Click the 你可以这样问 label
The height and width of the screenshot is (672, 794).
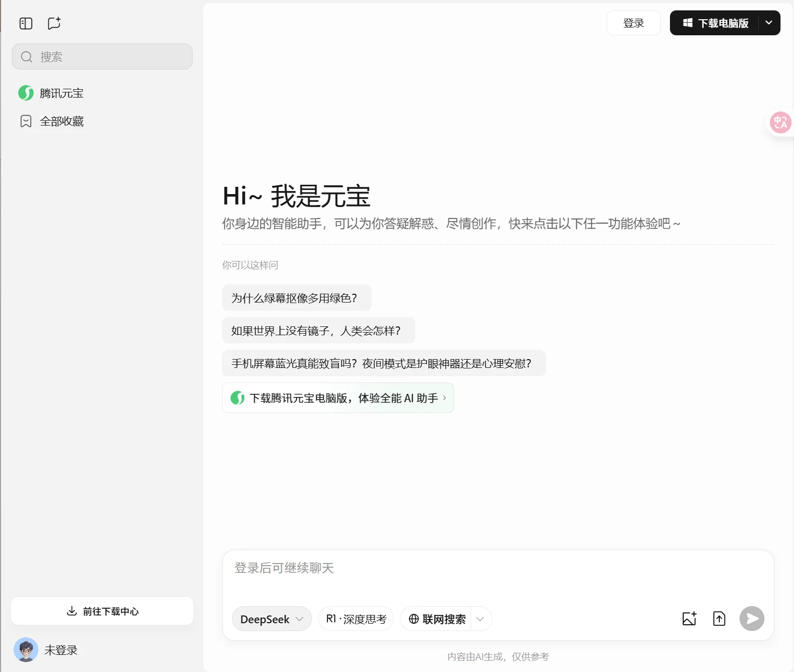coord(250,265)
